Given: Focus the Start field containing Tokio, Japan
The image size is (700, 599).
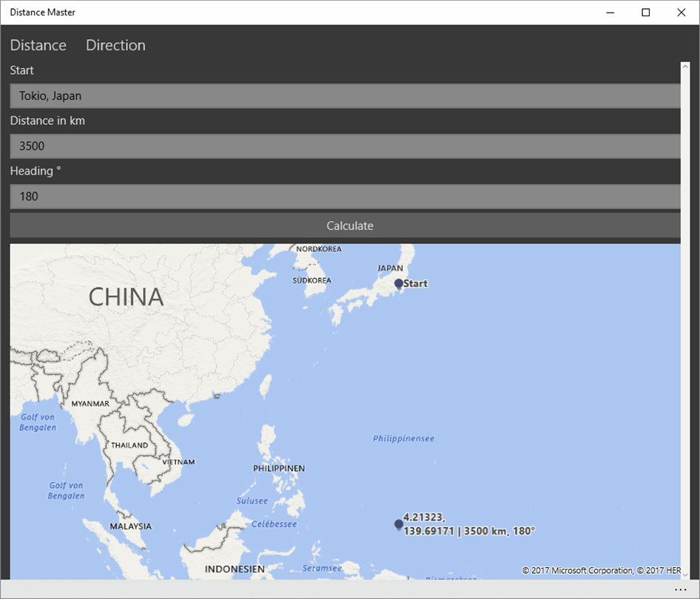Looking at the screenshot, I should coord(345,96).
